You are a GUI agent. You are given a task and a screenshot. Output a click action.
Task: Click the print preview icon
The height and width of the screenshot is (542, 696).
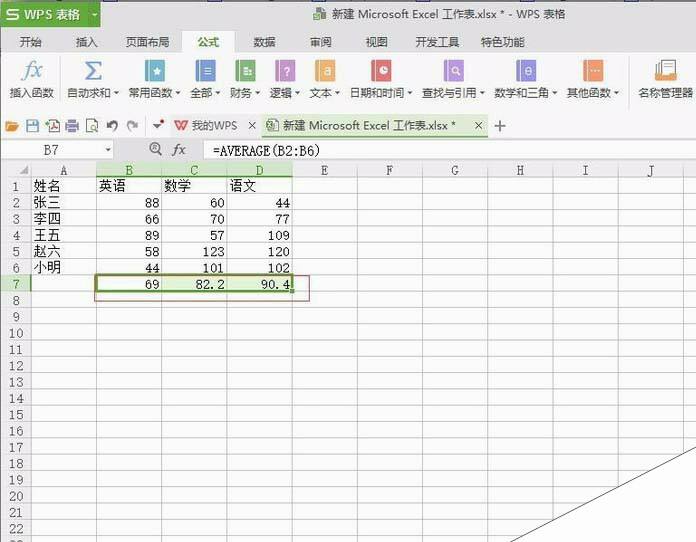pyautogui.click(x=92, y=126)
